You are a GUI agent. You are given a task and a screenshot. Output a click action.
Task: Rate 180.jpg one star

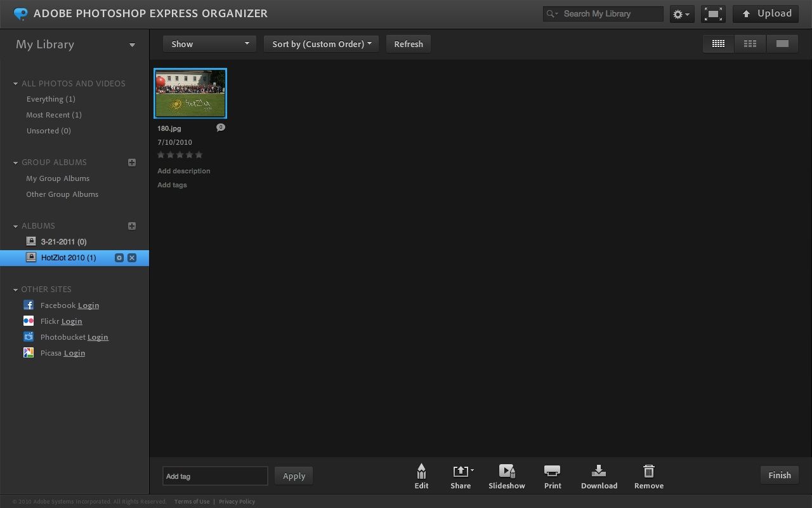[161, 155]
